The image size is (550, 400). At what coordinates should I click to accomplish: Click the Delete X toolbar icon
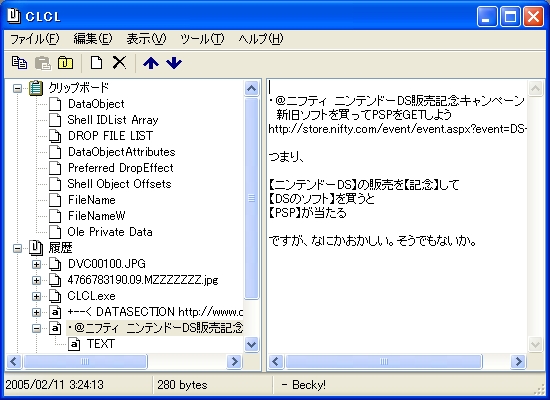[x=119, y=63]
